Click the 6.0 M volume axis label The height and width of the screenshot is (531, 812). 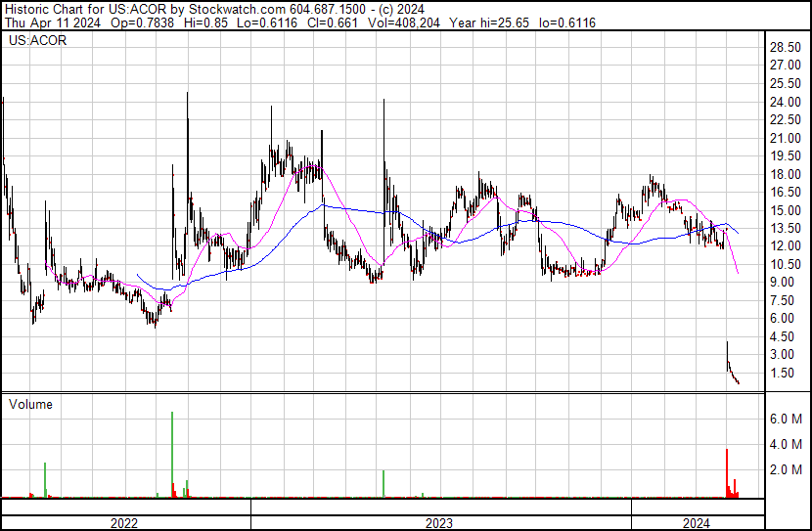(x=786, y=419)
